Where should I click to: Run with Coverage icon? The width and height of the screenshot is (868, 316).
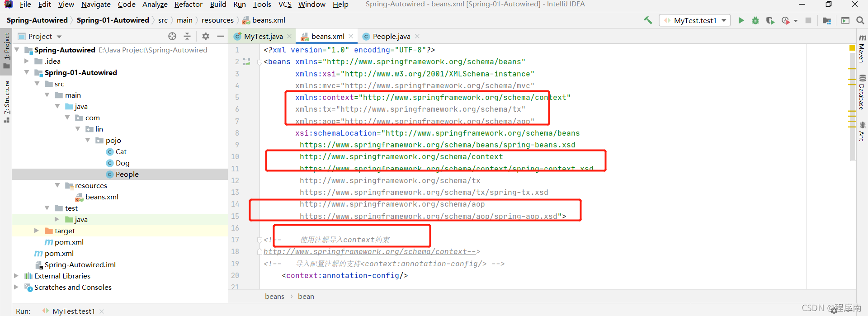click(770, 20)
